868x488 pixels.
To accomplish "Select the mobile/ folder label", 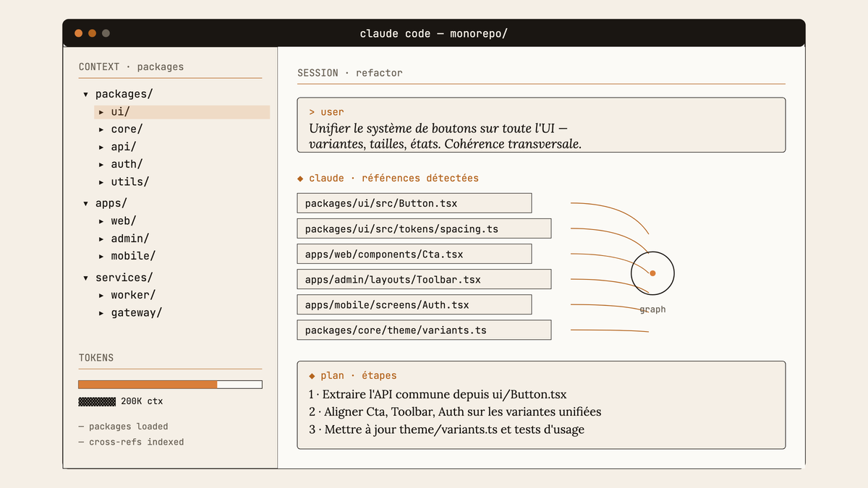I will coord(133,256).
